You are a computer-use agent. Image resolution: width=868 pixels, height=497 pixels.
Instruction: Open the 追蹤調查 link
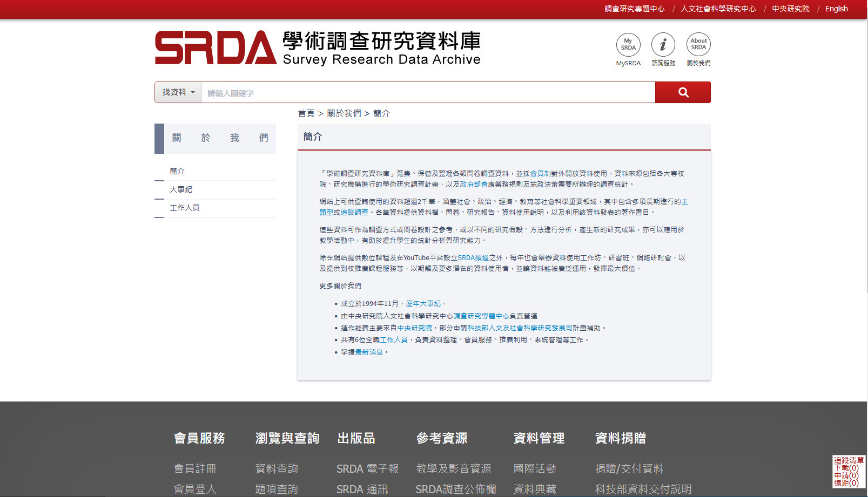[x=354, y=213]
